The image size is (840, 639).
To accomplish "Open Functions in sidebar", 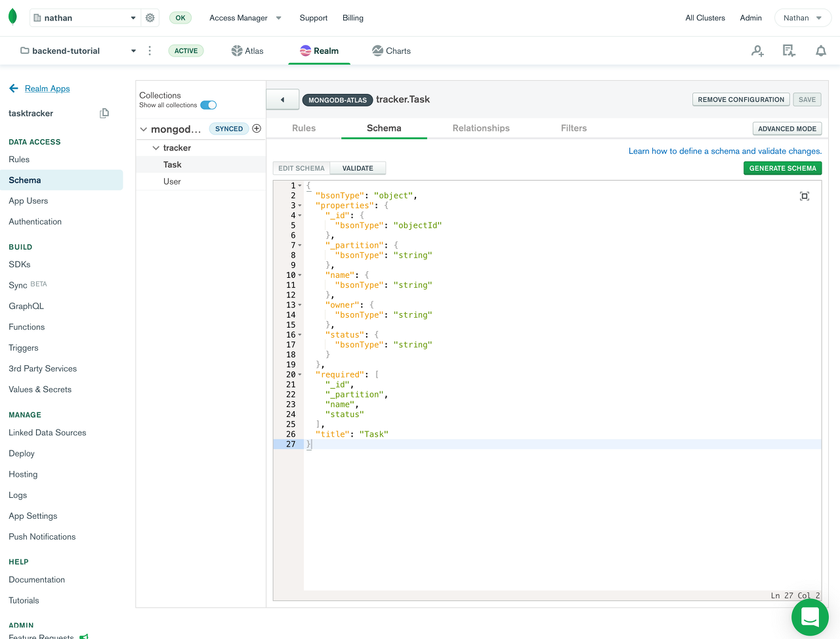I will pos(27,327).
